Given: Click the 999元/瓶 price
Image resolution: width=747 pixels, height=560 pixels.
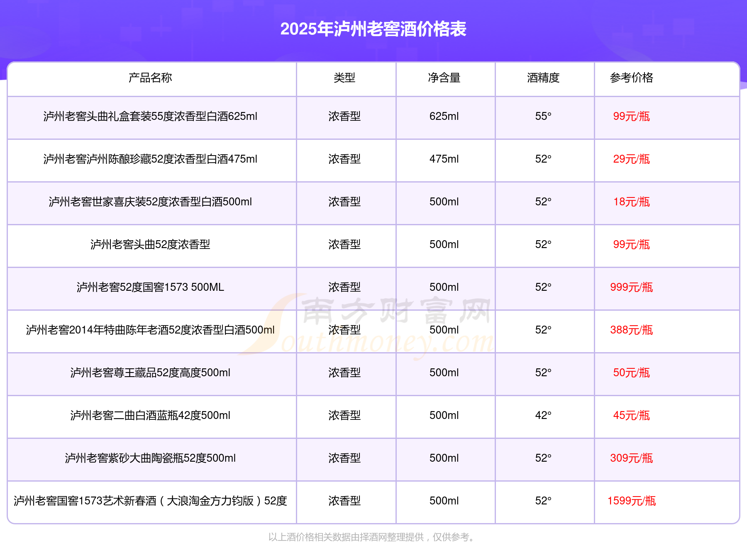Looking at the screenshot, I should 631,287.
